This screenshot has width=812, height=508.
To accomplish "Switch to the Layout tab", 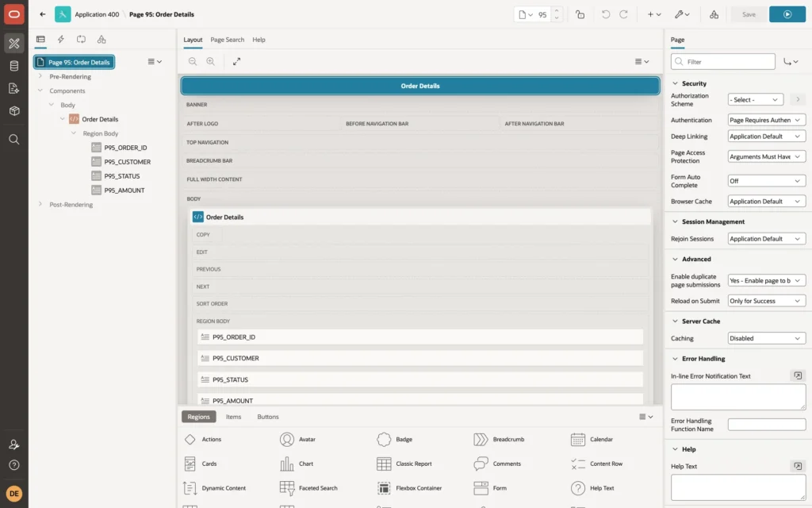I will coord(193,40).
